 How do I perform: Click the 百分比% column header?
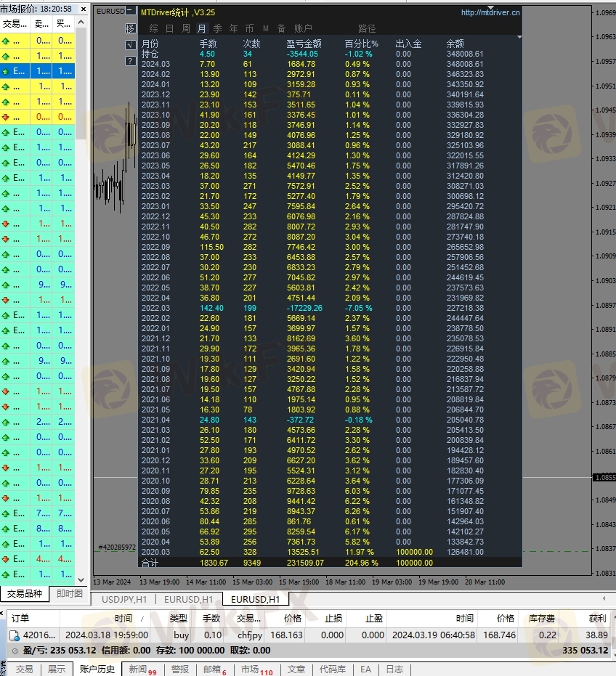[362, 44]
